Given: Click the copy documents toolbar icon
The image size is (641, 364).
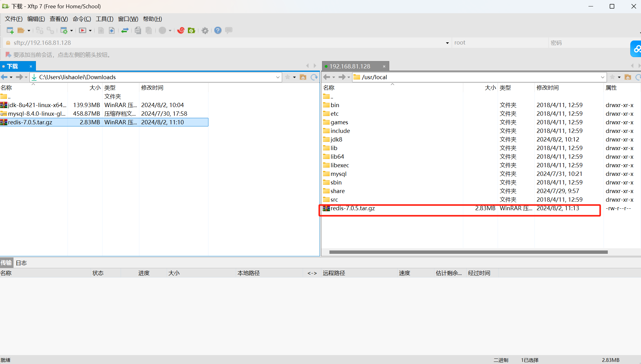Looking at the screenshot, I should (x=138, y=30).
